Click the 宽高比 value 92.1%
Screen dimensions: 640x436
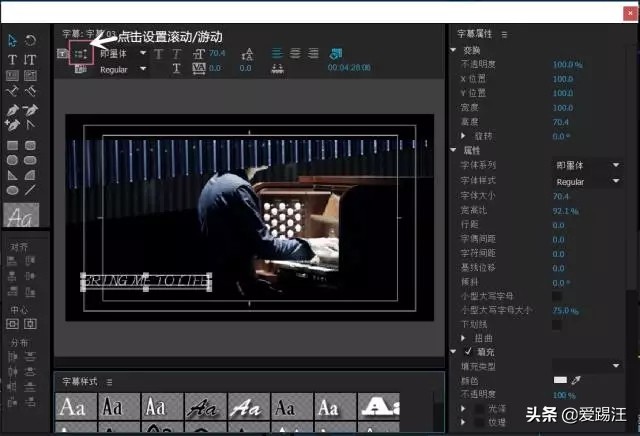click(x=566, y=211)
